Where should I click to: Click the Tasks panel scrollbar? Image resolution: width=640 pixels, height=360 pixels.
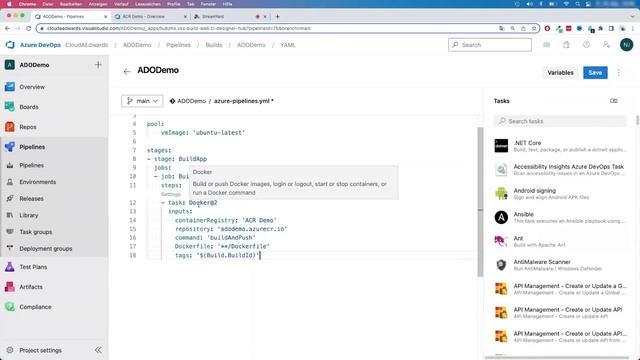pos(637,120)
